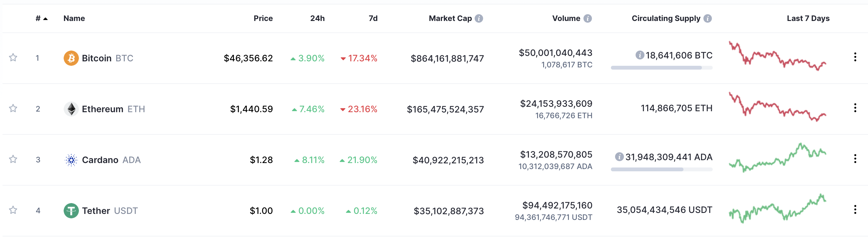Open the three-dot menu for Tether
The image size is (868, 239).
tap(855, 209)
